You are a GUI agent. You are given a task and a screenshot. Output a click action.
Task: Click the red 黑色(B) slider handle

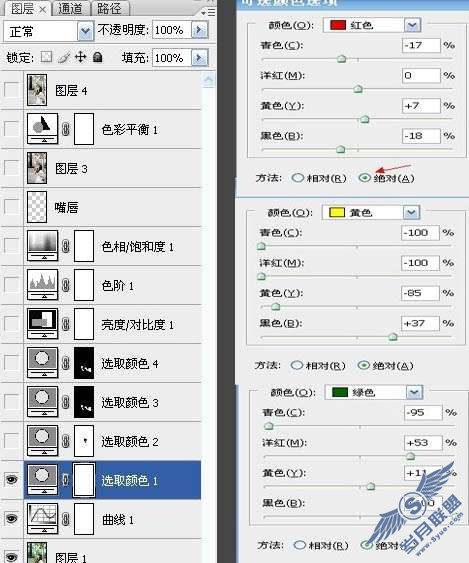tap(340, 149)
